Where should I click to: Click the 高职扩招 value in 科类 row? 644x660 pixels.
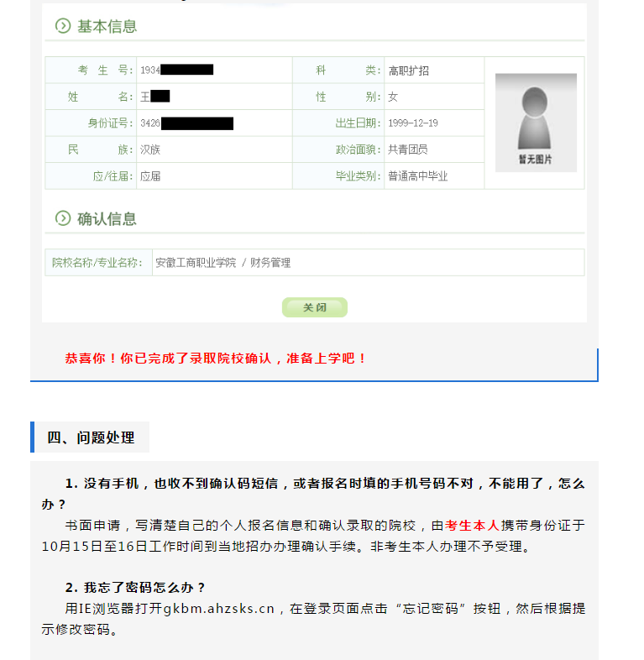tap(408, 71)
